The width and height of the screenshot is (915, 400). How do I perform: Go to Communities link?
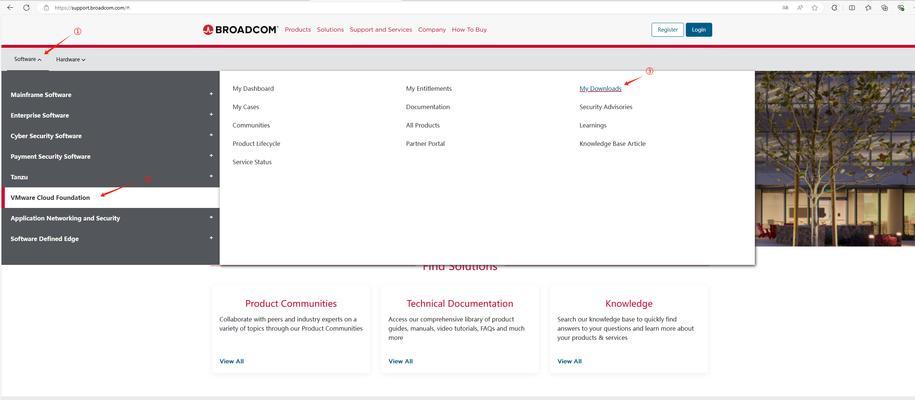pyautogui.click(x=251, y=125)
